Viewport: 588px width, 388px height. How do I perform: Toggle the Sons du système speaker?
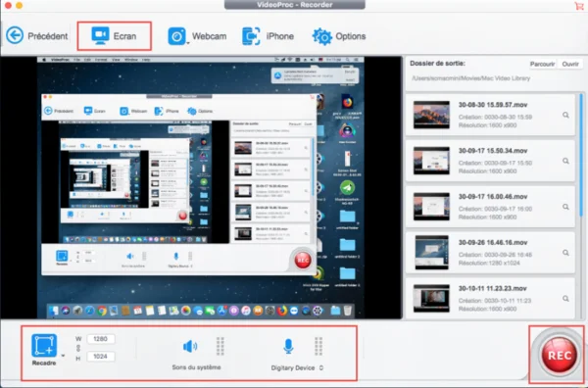[x=190, y=346]
